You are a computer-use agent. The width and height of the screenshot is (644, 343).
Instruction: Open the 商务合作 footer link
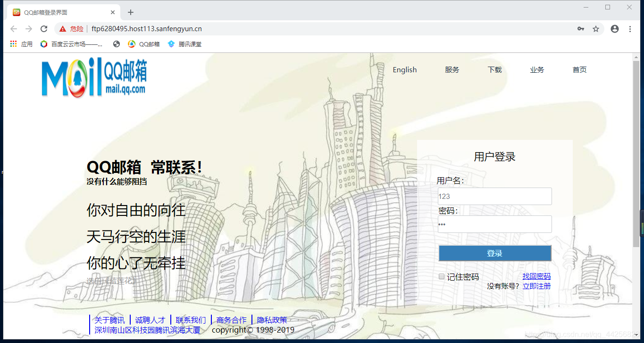[x=231, y=320]
